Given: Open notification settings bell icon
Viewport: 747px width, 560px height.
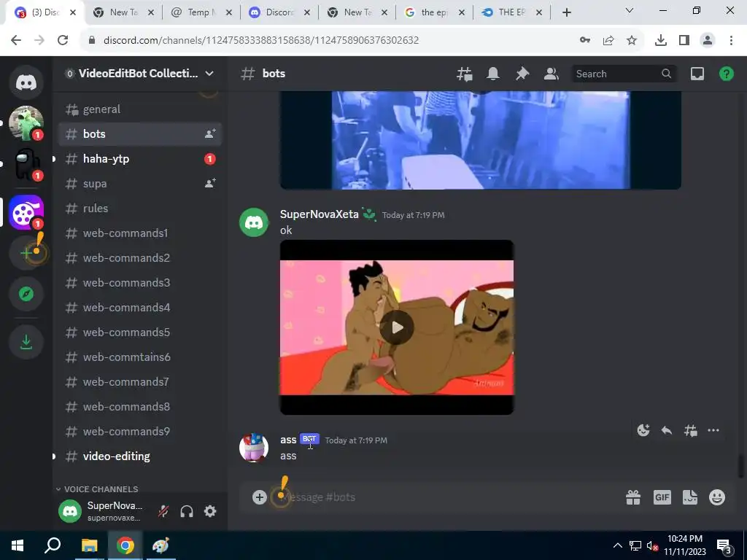Looking at the screenshot, I should pyautogui.click(x=493, y=74).
